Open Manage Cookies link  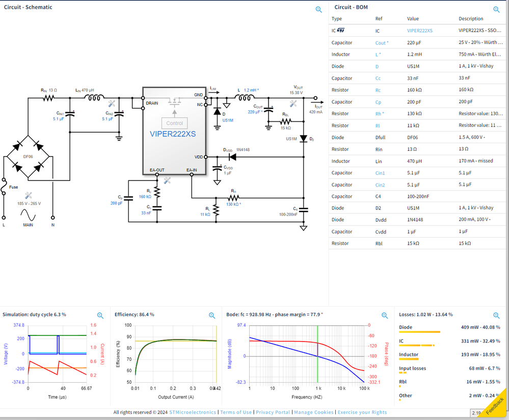coord(313,412)
